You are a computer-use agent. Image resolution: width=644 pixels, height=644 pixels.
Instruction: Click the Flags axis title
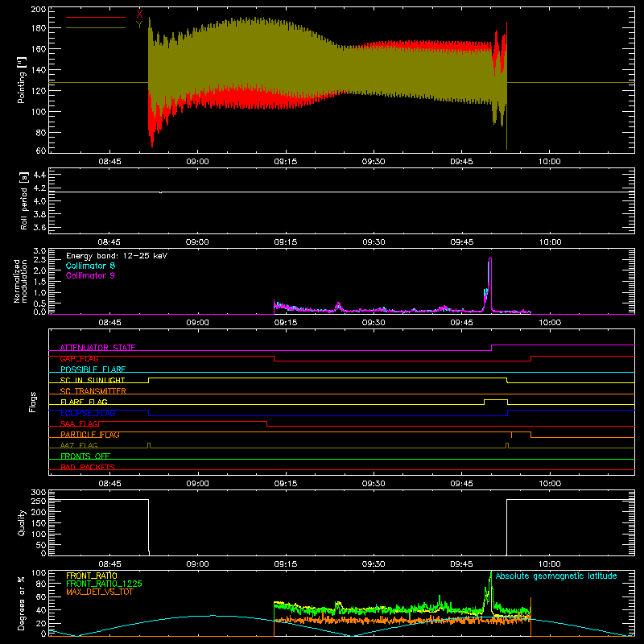click(32, 402)
